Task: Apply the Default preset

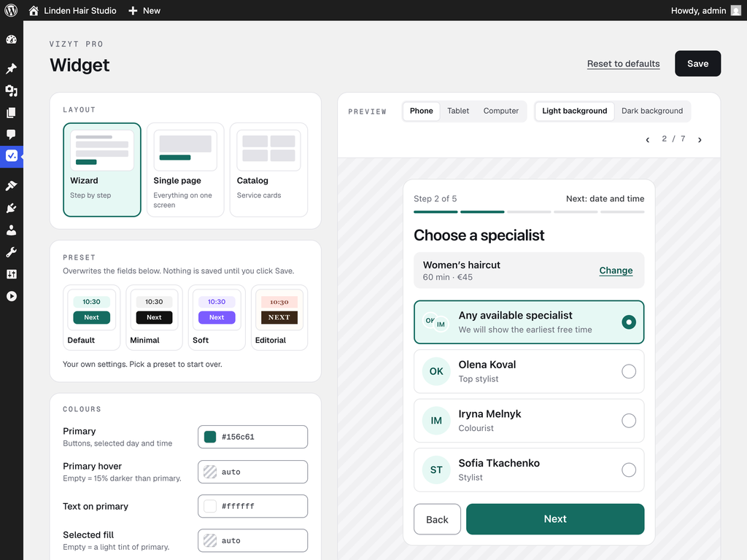Action: pyautogui.click(x=91, y=318)
